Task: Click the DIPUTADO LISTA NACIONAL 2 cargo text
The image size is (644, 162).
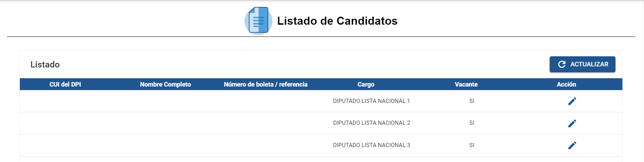Action: coord(371,123)
